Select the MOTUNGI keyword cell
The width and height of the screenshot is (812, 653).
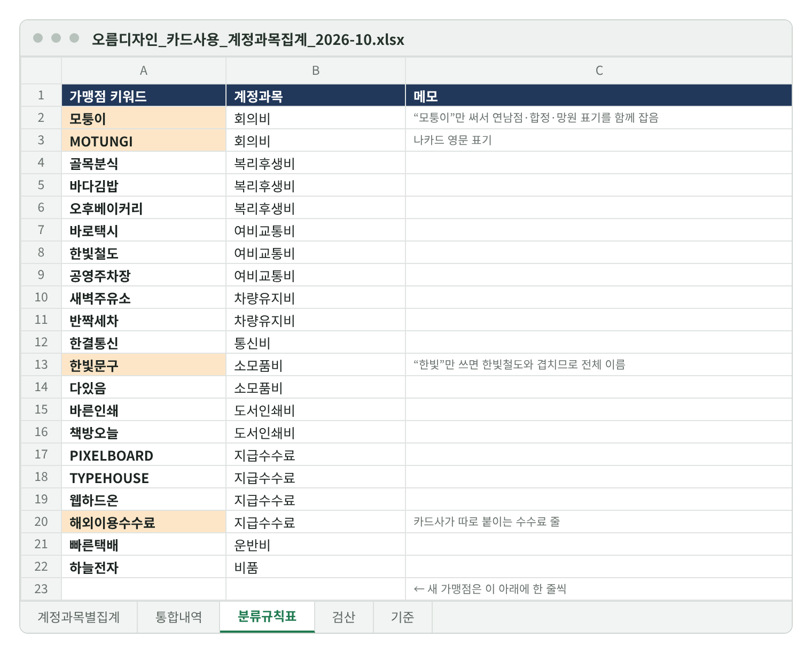[144, 141]
